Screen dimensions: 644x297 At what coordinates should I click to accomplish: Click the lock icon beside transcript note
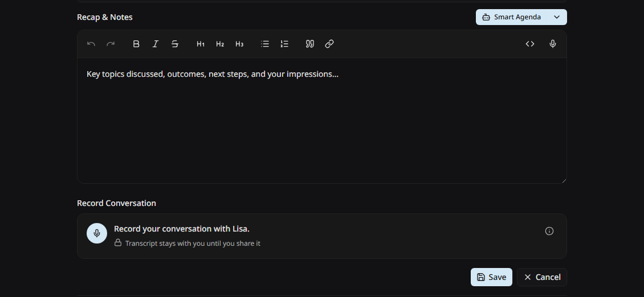[118, 243]
